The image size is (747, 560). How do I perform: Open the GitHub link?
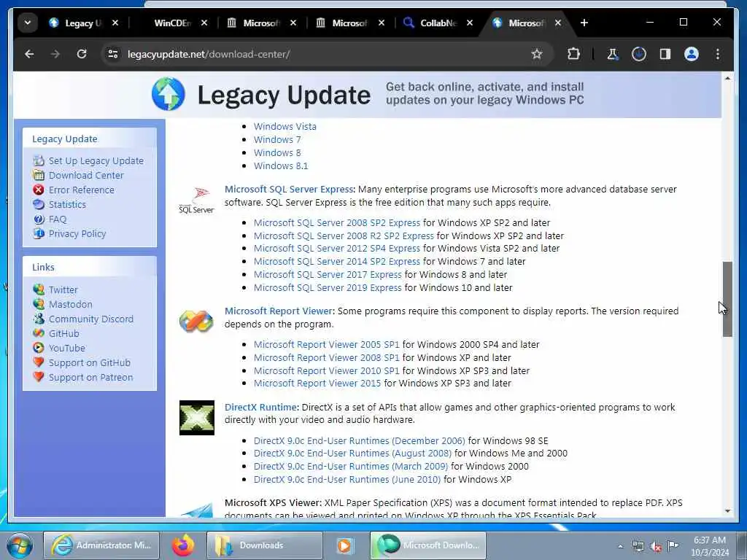[64, 333]
